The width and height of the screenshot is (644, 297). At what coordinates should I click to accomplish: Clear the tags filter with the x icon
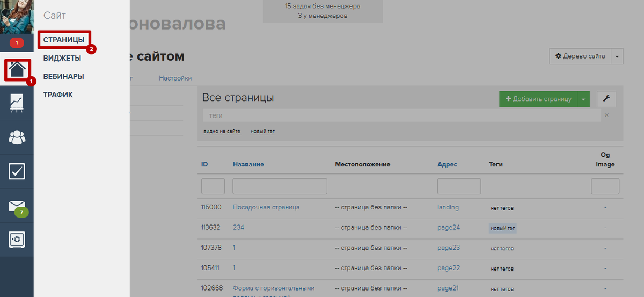pyautogui.click(x=606, y=115)
